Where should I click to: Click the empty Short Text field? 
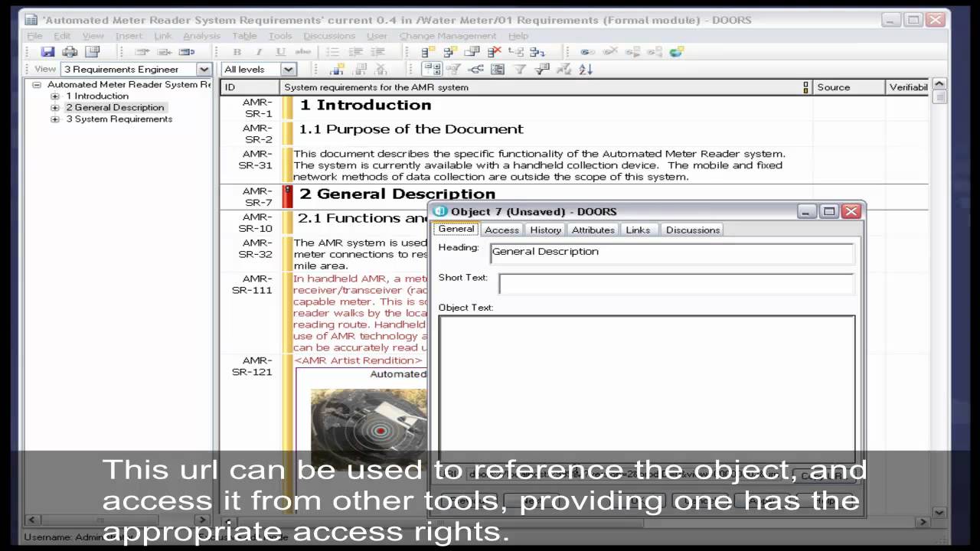click(676, 284)
